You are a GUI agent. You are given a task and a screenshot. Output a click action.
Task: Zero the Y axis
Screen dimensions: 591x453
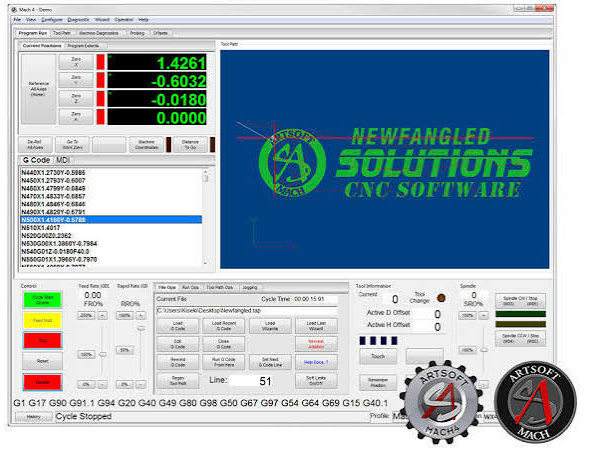76,80
